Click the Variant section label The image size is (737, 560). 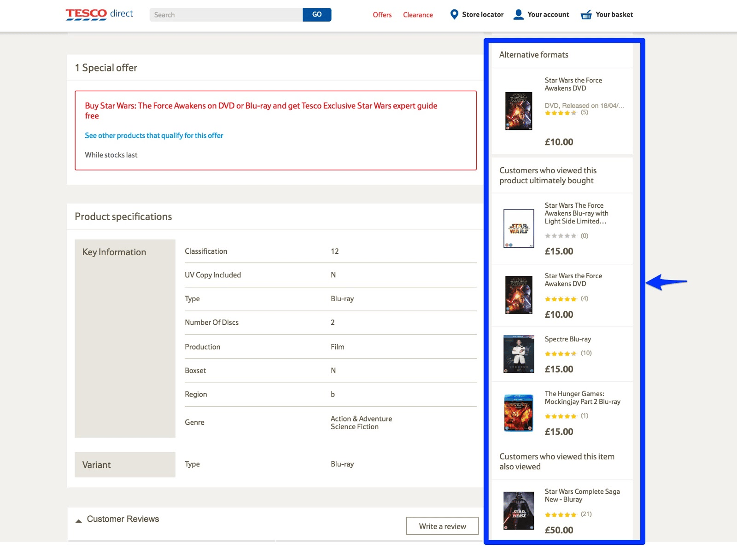point(96,465)
